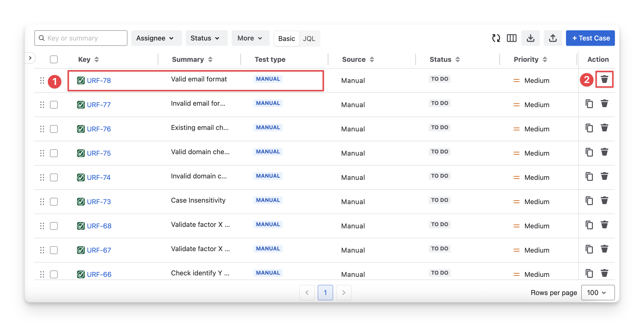Delete test case URF-78 with trash icon
The image size is (644, 327).
click(604, 79)
